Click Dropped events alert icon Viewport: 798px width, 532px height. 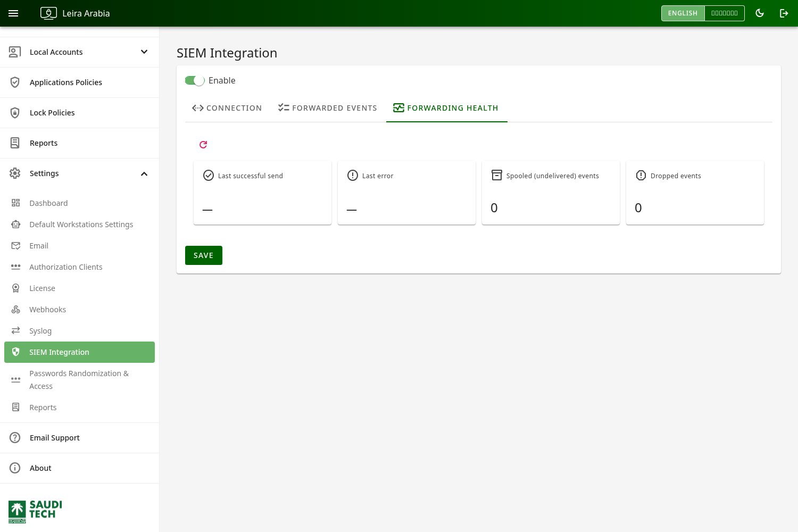[x=641, y=176]
